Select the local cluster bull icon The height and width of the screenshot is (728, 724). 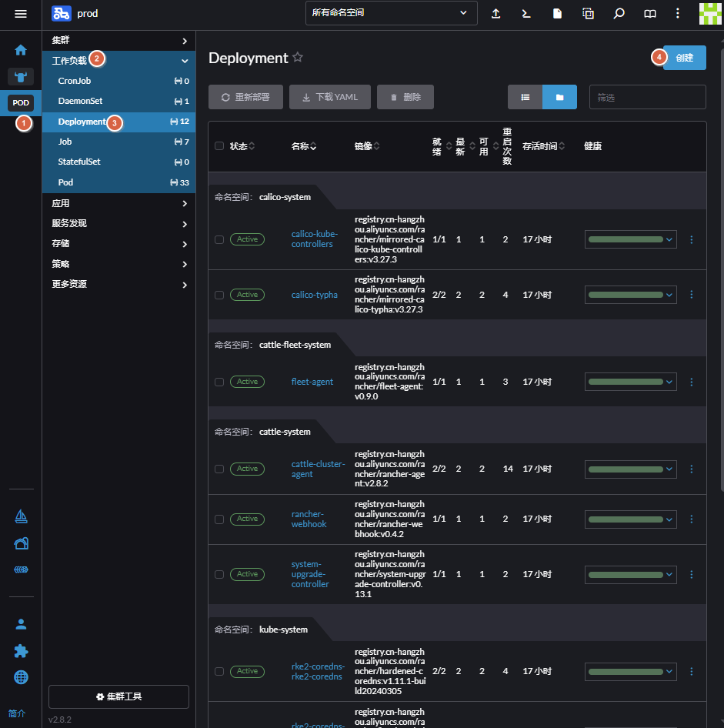click(21, 77)
